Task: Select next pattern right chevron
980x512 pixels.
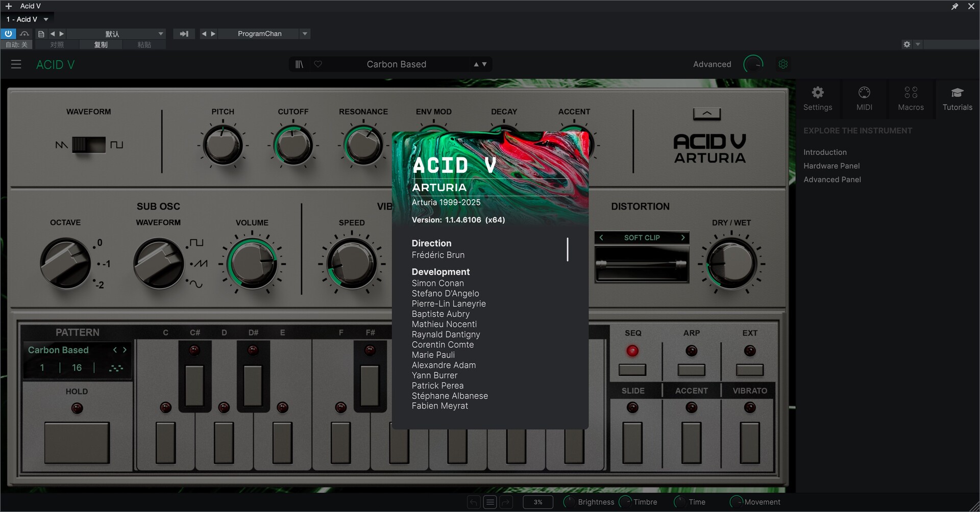Action: coord(125,350)
